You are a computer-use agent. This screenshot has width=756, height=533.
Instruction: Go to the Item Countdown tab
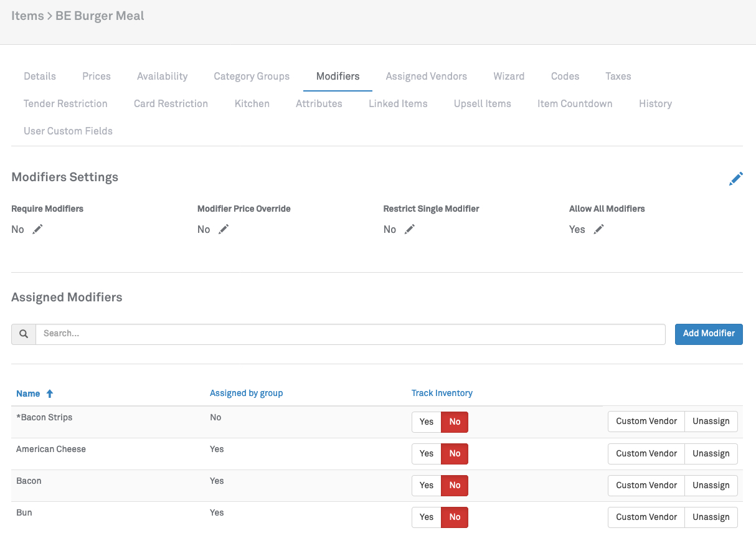tap(575, 103)
